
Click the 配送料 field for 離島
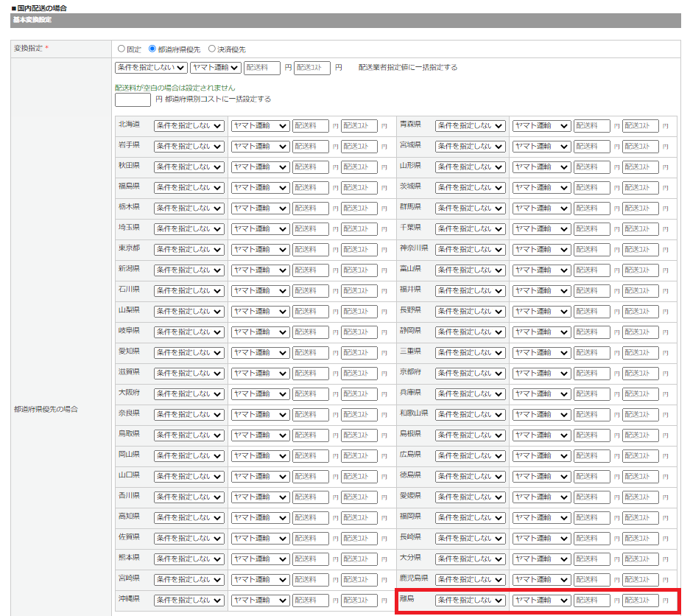coord(592,601)
